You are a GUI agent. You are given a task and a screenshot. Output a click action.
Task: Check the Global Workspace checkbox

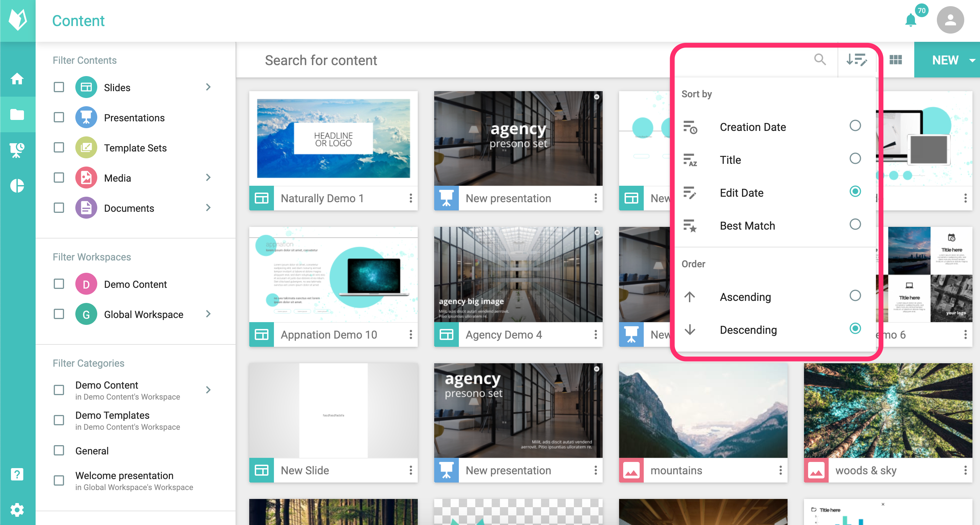tap(59, 314)
